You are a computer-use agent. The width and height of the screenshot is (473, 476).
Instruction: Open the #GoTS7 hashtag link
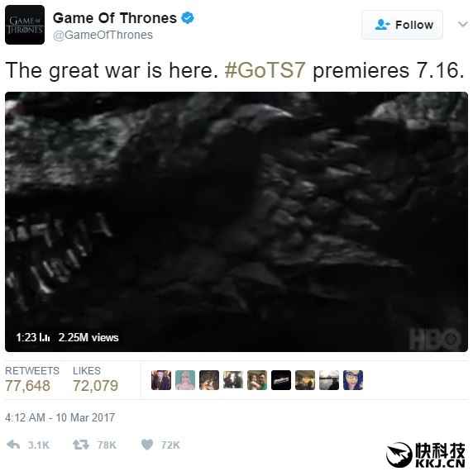click(265, 70)
